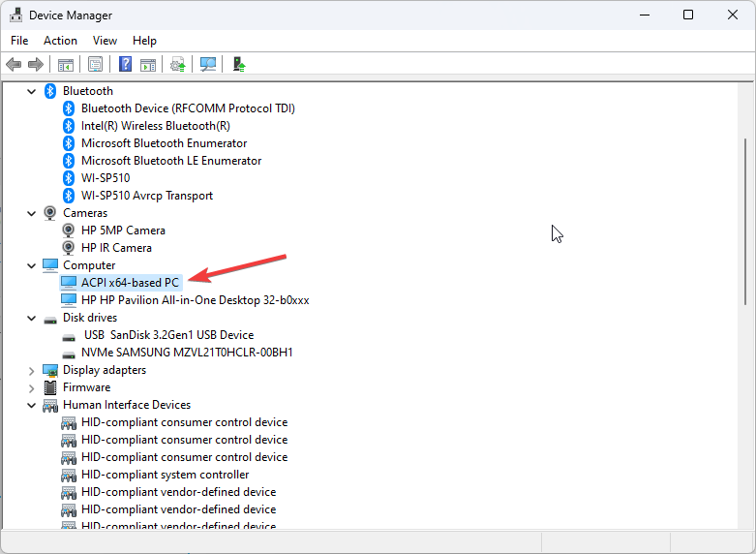Collapse the Cameras category
The height and width of the screenshot is (554, 756).
31,213
